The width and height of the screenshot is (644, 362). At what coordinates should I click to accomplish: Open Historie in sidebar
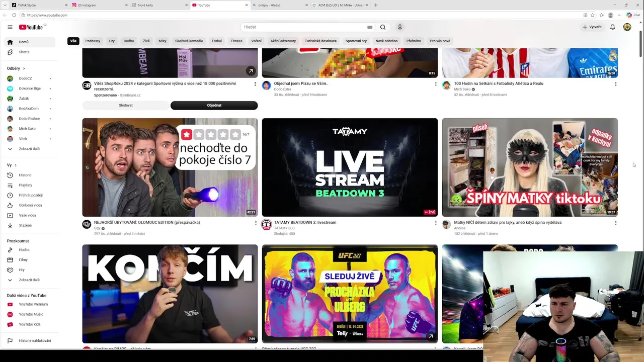click(x=30, y=175)
